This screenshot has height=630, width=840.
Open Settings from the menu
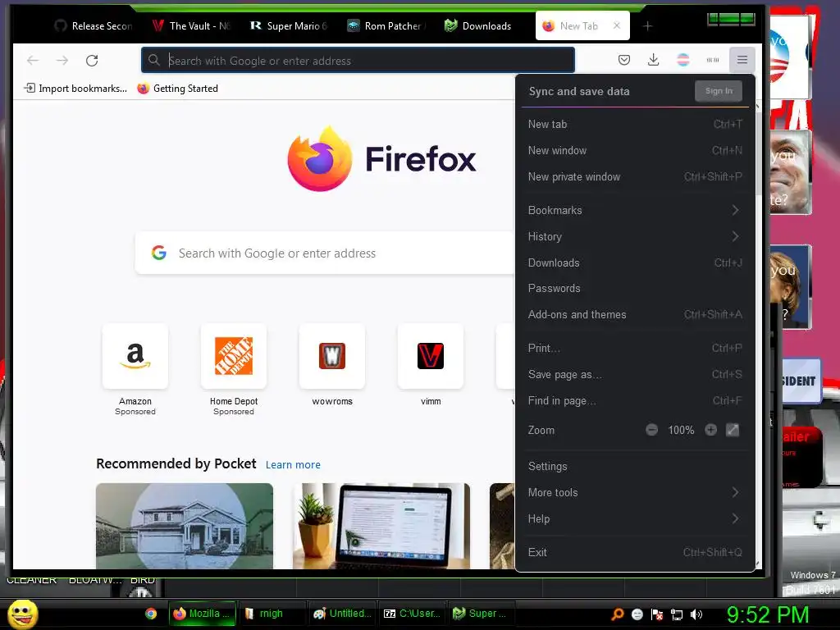click(x=635, y=466)
